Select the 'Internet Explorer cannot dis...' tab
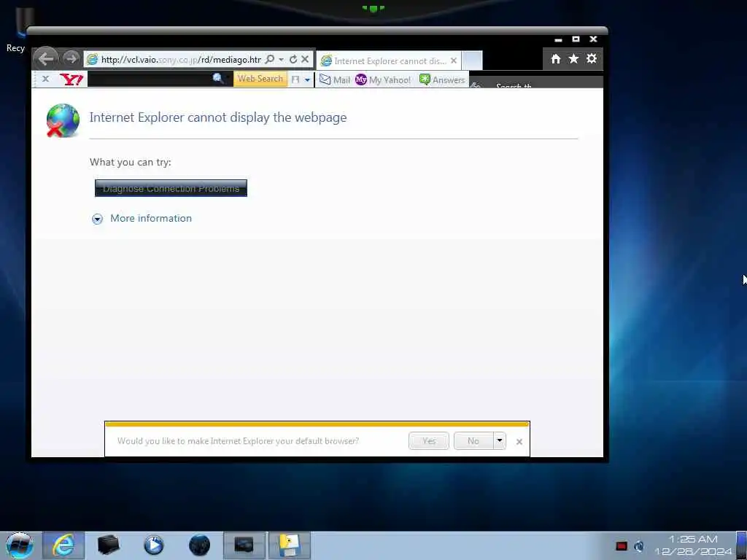The width and height of the screenshot is (747, 560). tap(388, 61)
